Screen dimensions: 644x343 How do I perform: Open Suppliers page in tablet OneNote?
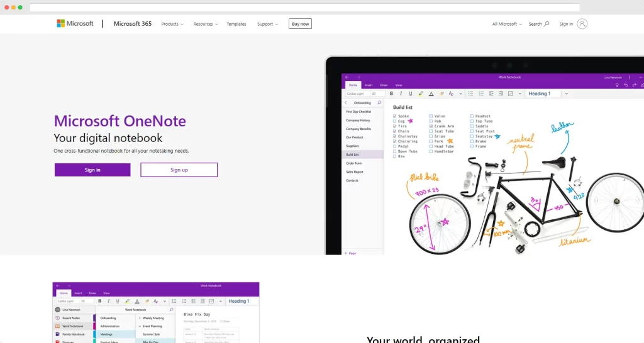352,146
